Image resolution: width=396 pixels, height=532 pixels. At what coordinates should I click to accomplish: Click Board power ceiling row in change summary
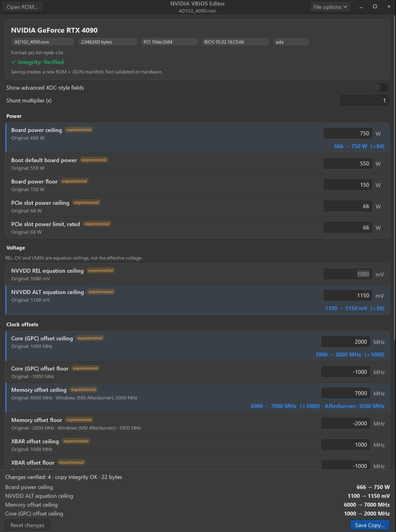pyautogui.click(x=197, y=487)
